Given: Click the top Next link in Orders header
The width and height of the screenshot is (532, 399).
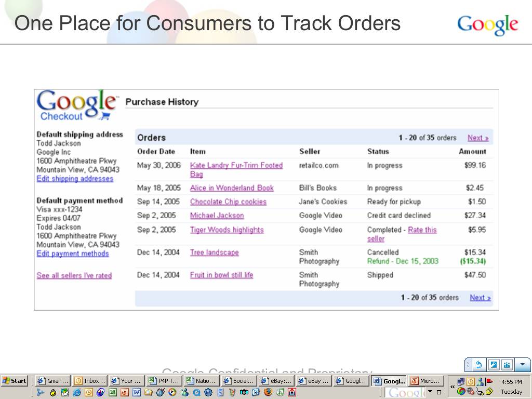Looking at the screenshot, I should 478,138.
